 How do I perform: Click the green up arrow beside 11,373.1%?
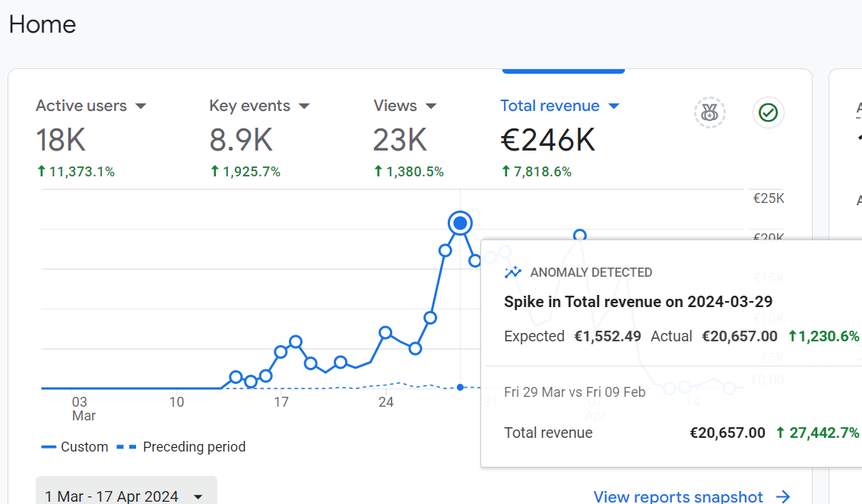click(41, 172)
